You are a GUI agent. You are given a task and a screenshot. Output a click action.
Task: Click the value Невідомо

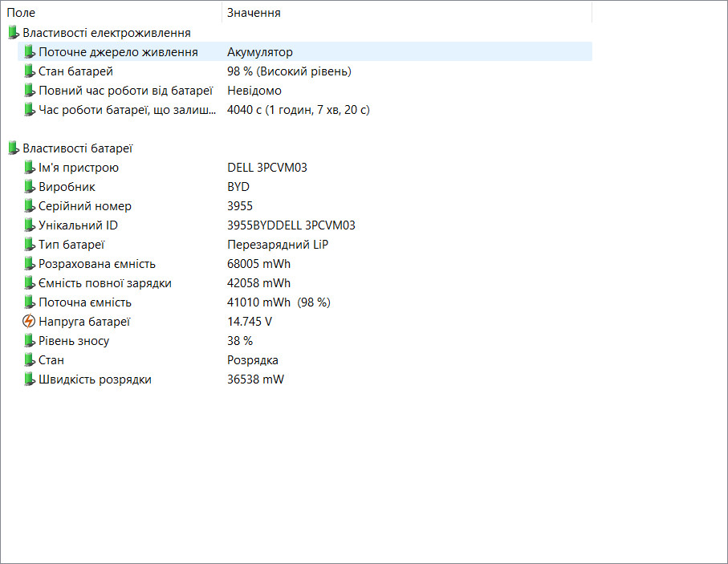254,91
